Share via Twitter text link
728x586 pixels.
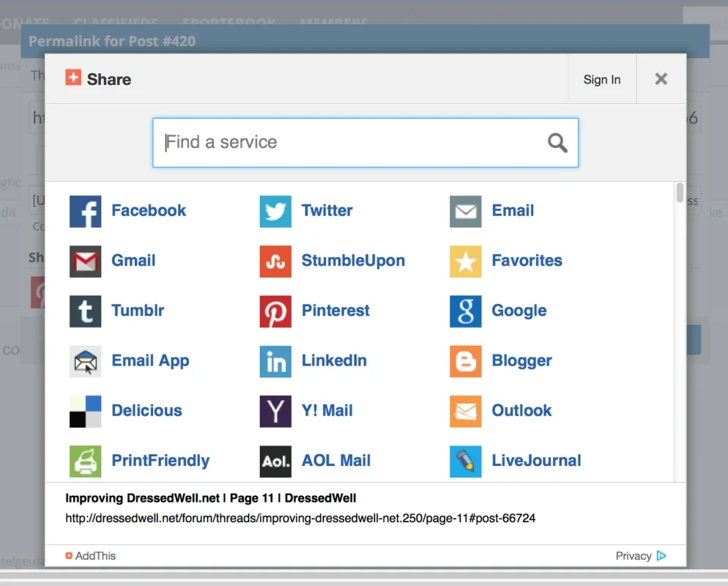pos(327,210)
